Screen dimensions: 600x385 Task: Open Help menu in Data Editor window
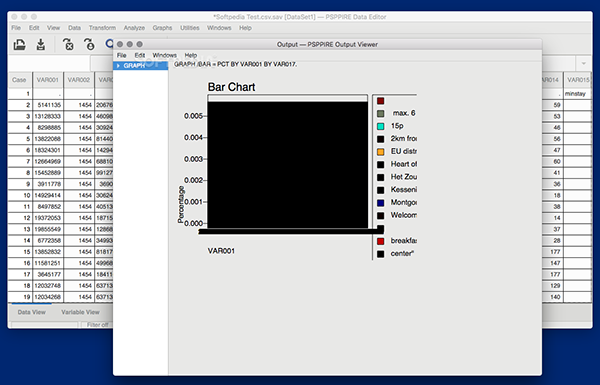pos(245,28)
